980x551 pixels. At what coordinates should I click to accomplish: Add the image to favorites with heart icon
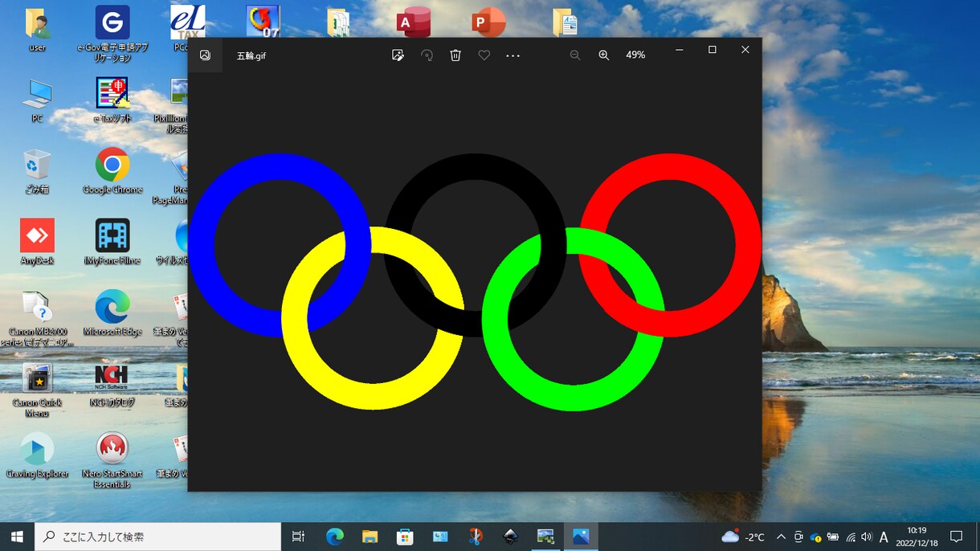coord(484,55)
